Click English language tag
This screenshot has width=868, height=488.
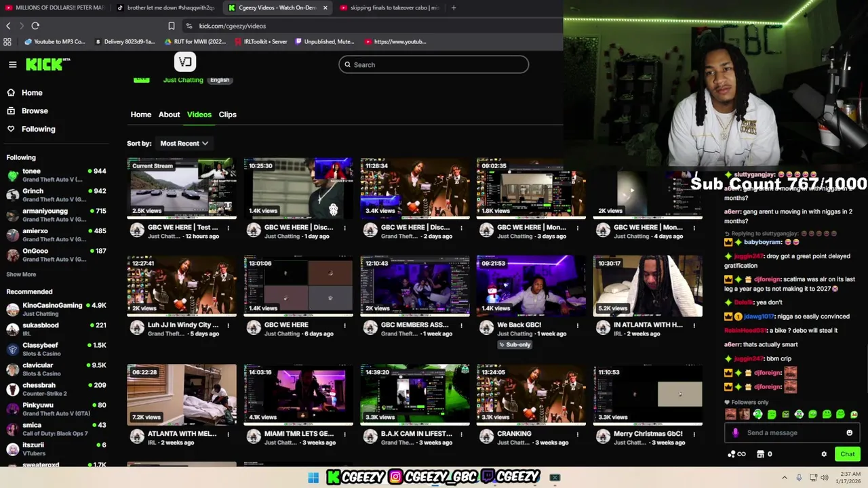point(220,80)
